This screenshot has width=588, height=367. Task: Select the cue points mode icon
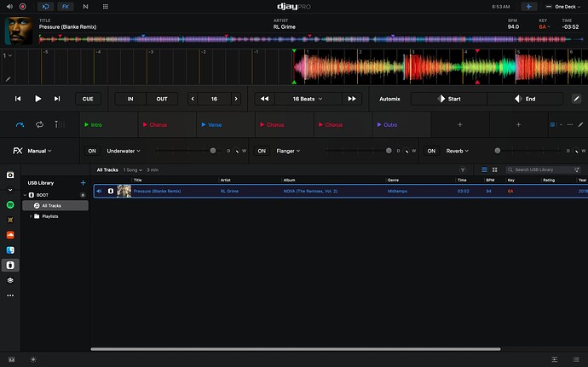[x=20, y=124]
